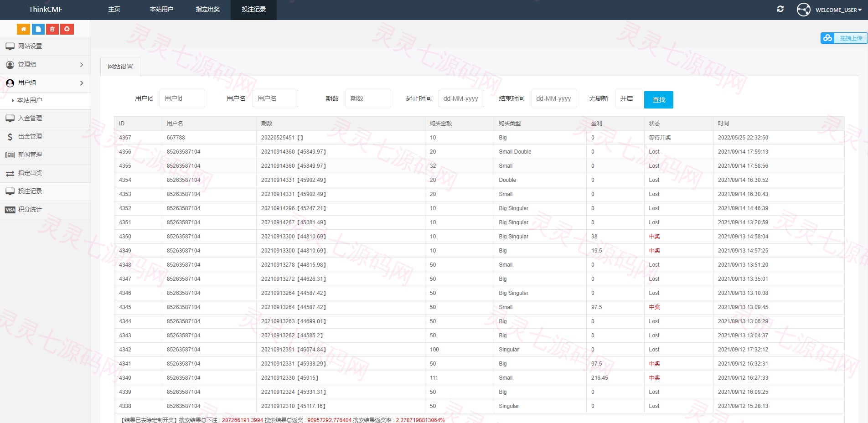Click the swap arrows icon next to 指定出奖
The height and width of the screenshot is (423, 868).
10,173
